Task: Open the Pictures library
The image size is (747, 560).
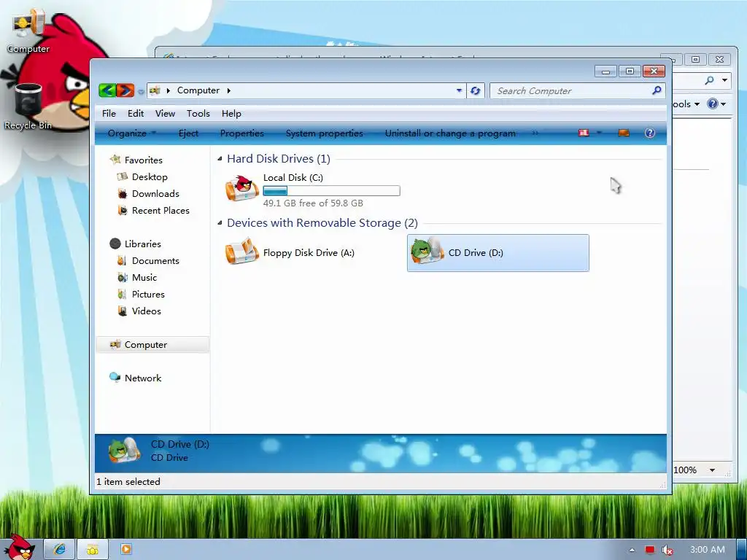Action: (x=148, y=295)
